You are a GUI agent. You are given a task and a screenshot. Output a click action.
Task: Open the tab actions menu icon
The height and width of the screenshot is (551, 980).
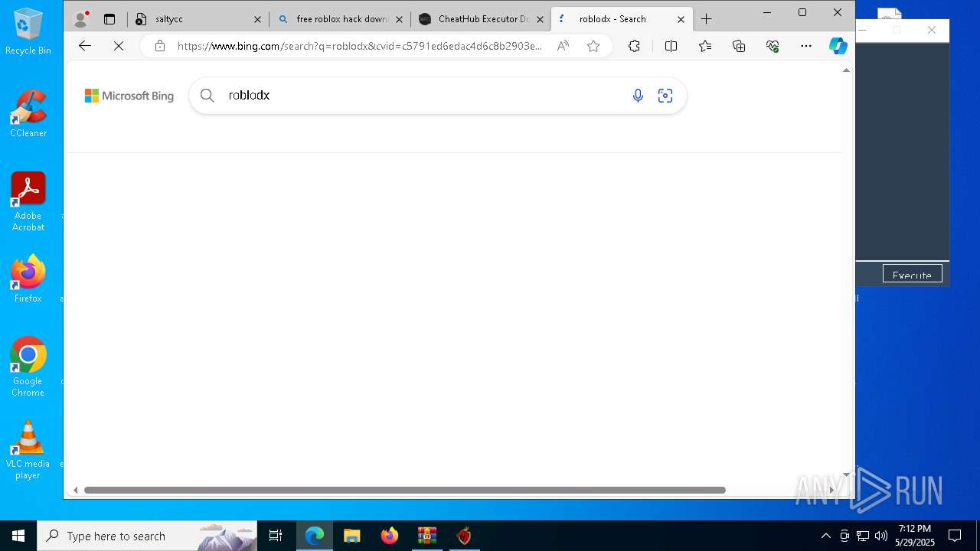pos(109,19)
